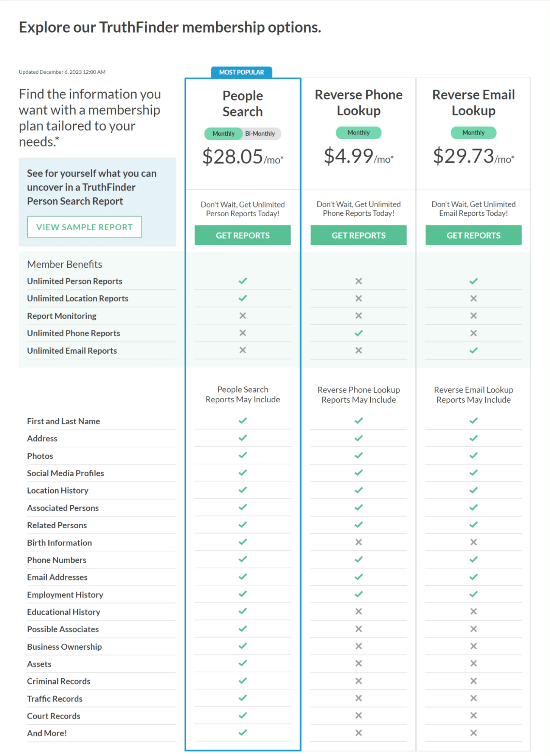Click People Search Unlimited Person Reports checkmark
The width and height of the screenshot is (550, 756).
242,281
